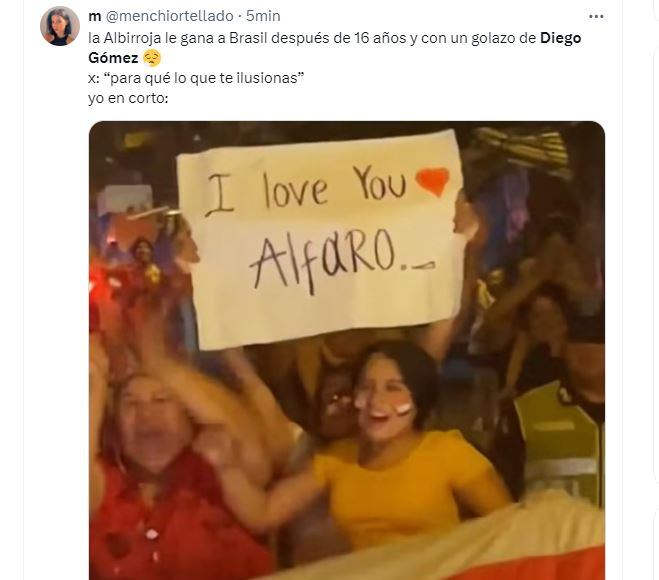Click the menchiortellado profile avatar

[x=60, y=26]
